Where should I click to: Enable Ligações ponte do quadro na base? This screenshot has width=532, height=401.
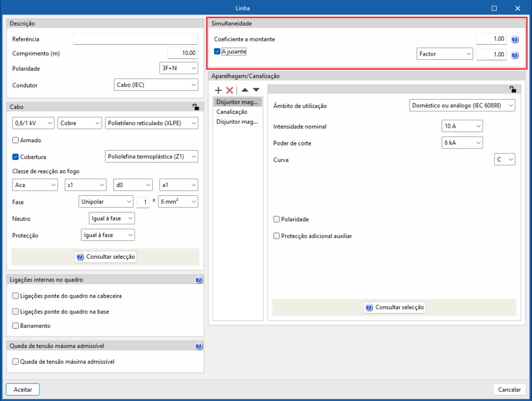(x=15, y=312)
